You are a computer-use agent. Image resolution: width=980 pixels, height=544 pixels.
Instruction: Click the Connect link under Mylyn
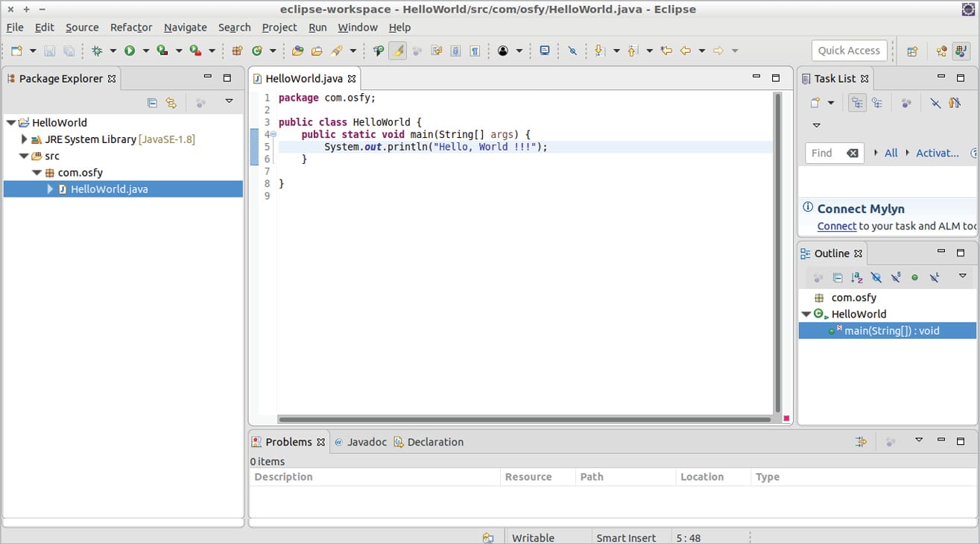[836, 226]
